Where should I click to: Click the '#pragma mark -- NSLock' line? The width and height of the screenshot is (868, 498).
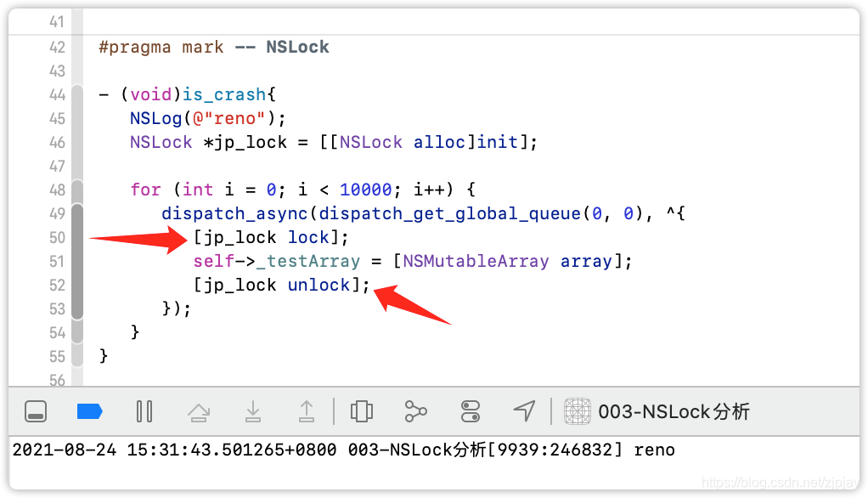pyautogui.click(x=214, y=47)
